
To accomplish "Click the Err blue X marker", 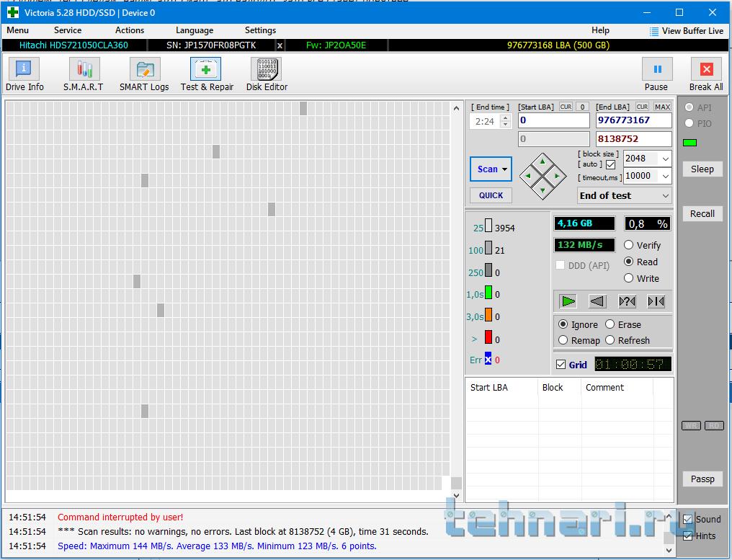I will click(488, 359).
